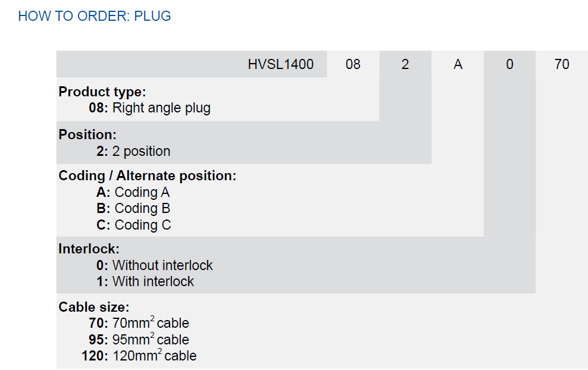This screenshot has width=588, height=370.
Task: Select '0: Without interlock' entry
Action: click(x=154, y=265)
